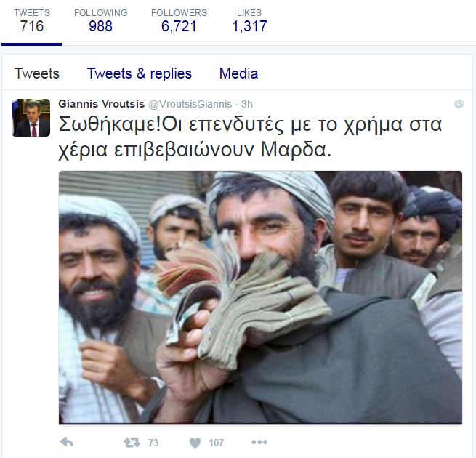Viewport: 476px width, 458px height.
Task: Open the more options ellipsis under the tweet
Action: 259,442
